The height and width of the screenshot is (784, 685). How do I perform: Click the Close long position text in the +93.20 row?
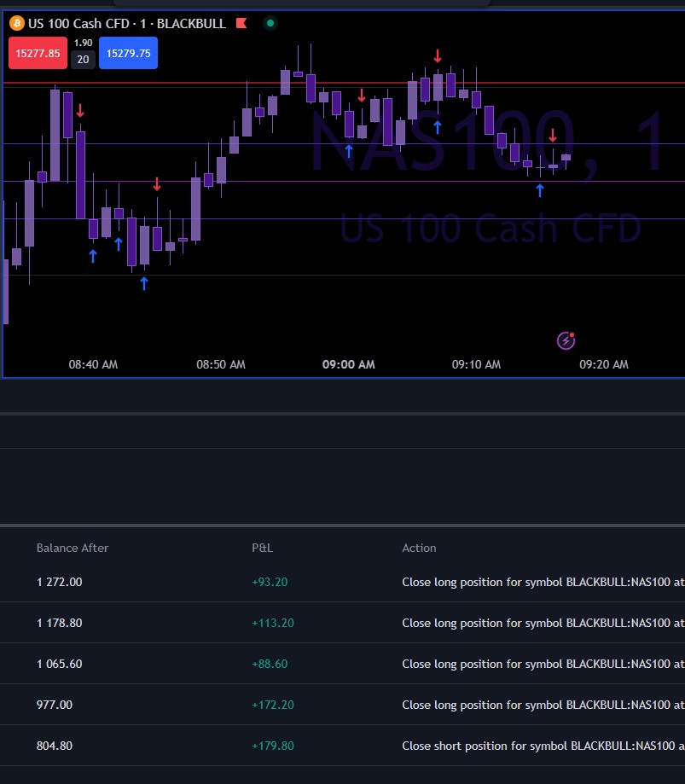click(x=543, y=582)
